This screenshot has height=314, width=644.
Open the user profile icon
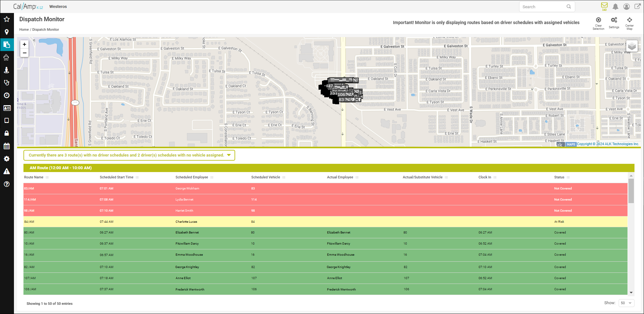[627, 6]
